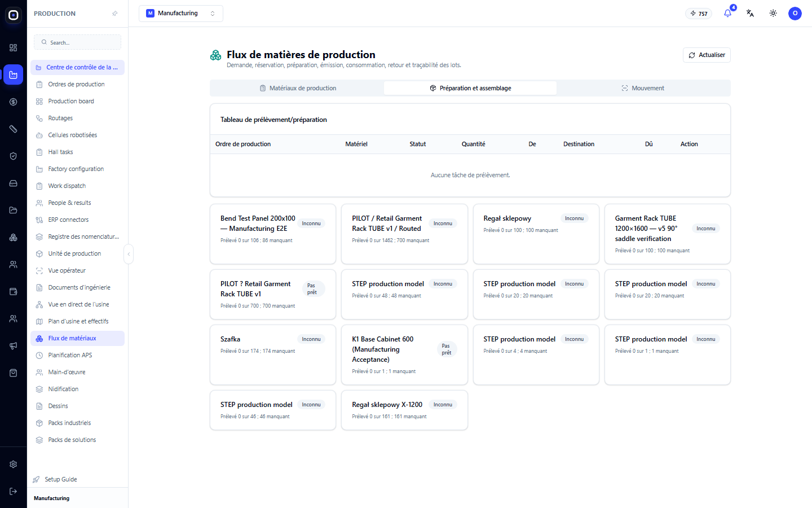The width and height of the screenshot is (812, 508).
Task: Open the open-folder icon in left rail
Action: pyautogui.click(x=13, y=211)
